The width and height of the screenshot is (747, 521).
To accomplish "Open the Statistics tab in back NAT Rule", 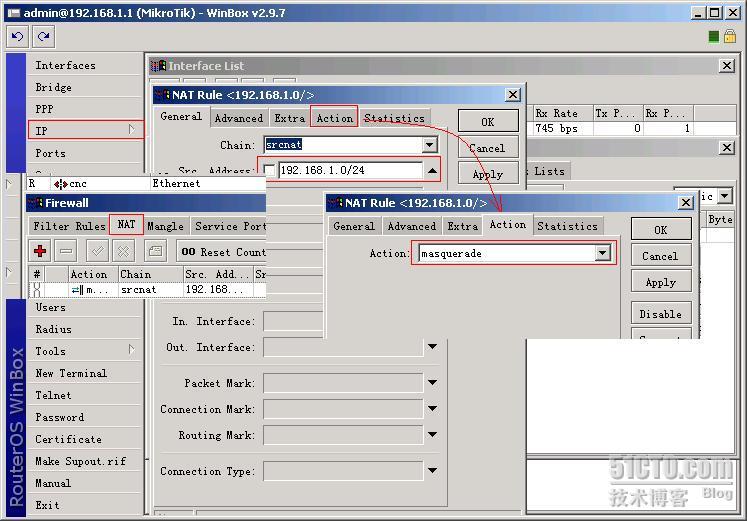I will click(x=394, y=118).
